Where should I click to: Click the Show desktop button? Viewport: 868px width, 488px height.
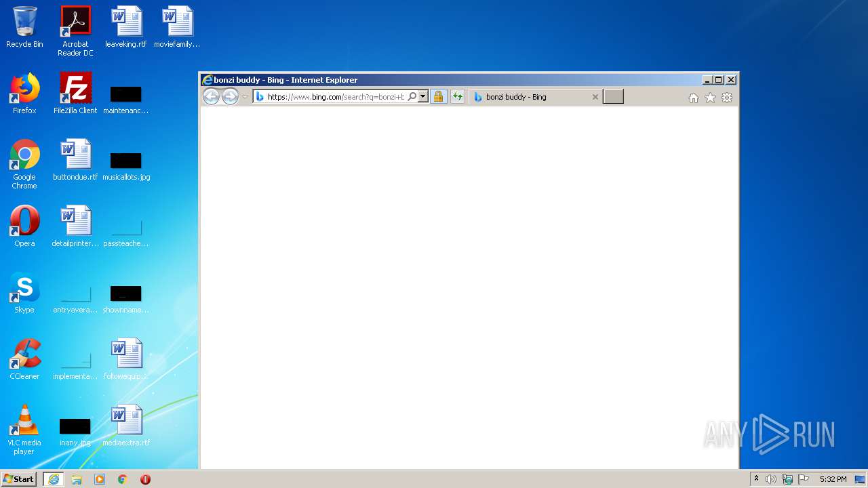click(861, 479)
